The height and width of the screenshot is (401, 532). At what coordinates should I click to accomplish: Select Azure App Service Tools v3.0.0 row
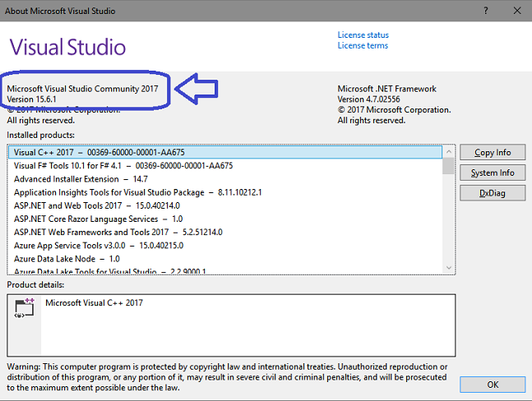pos(225,246)
